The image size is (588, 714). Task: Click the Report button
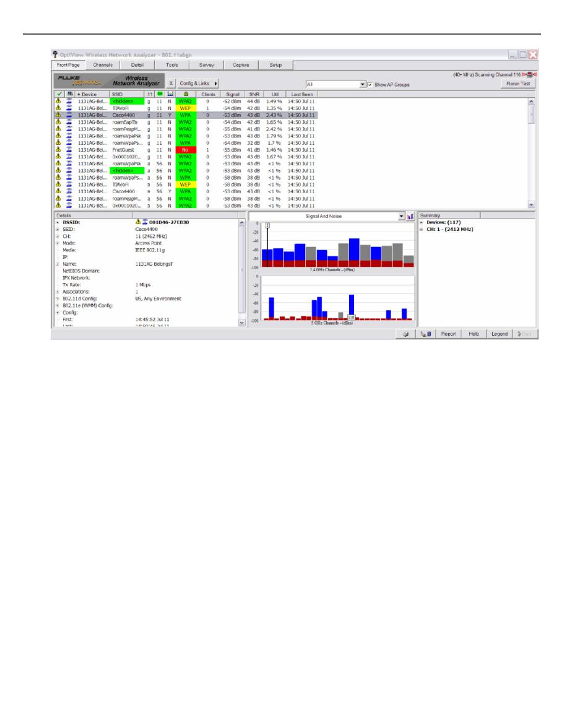pyautogui.click(x=448, y=334)
